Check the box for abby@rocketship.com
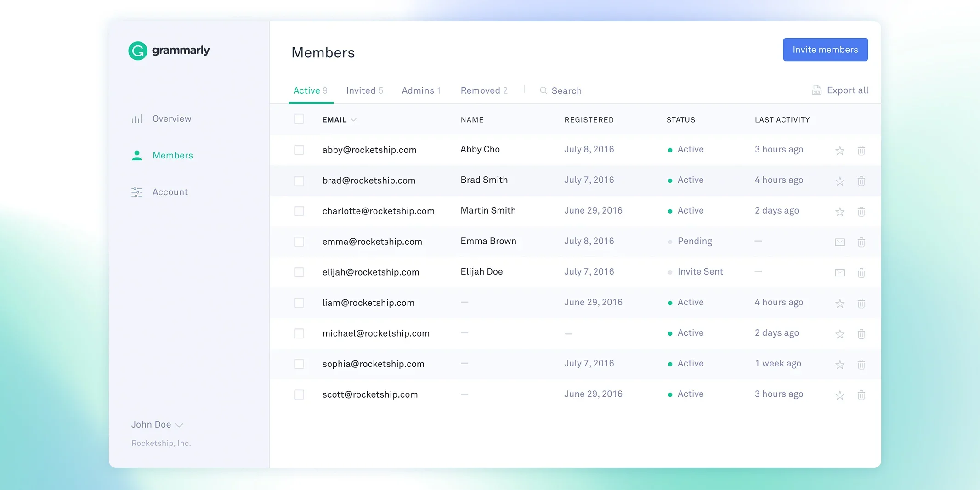Screen dimensions: 980x490 click(x=299, y=150)
